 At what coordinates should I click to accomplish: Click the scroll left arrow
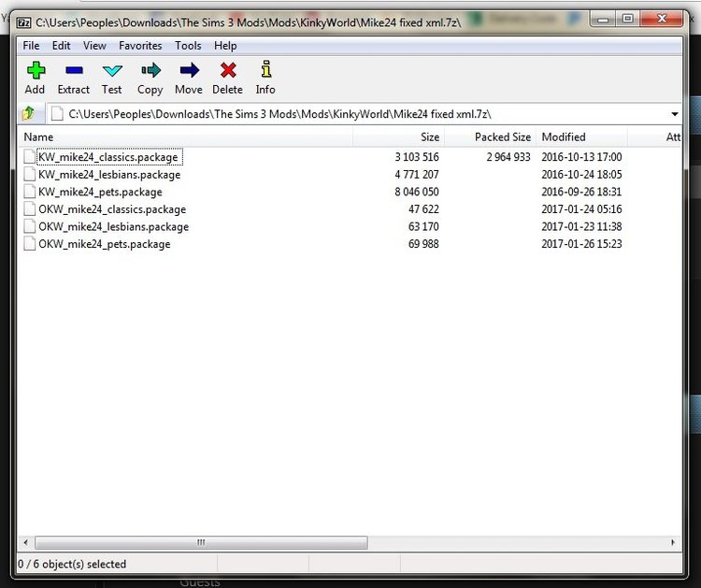(x=25, y=542)
